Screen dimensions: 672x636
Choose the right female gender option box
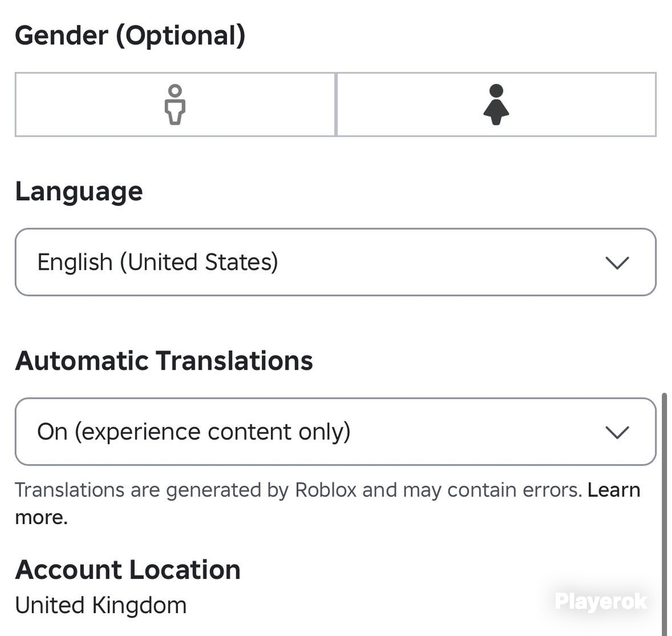[497, 105]
